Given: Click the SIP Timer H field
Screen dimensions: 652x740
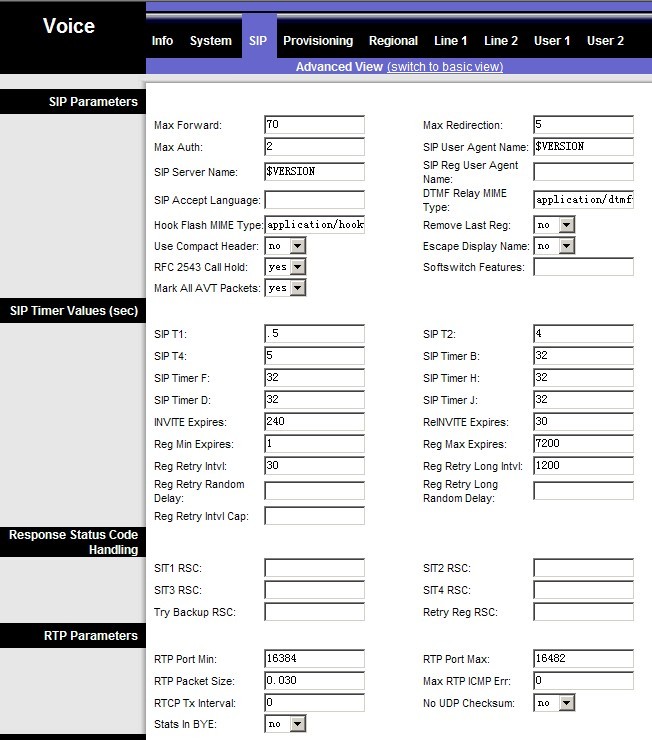Looking at the screenshot, I should [x=584, y=378].
